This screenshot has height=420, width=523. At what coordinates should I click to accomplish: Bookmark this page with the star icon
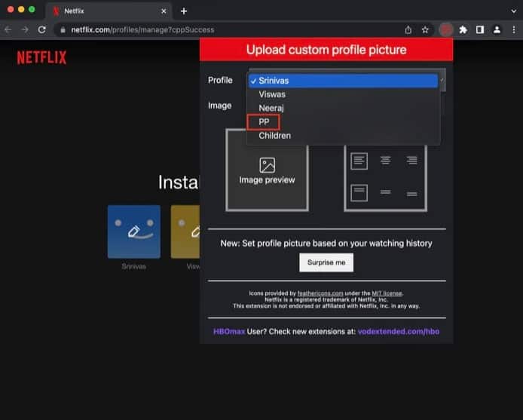point(425,30)
